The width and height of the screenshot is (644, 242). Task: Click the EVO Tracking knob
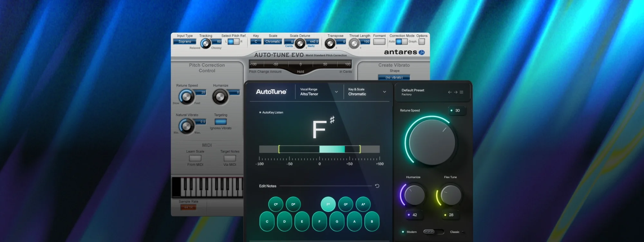click(x=205, y=43)
